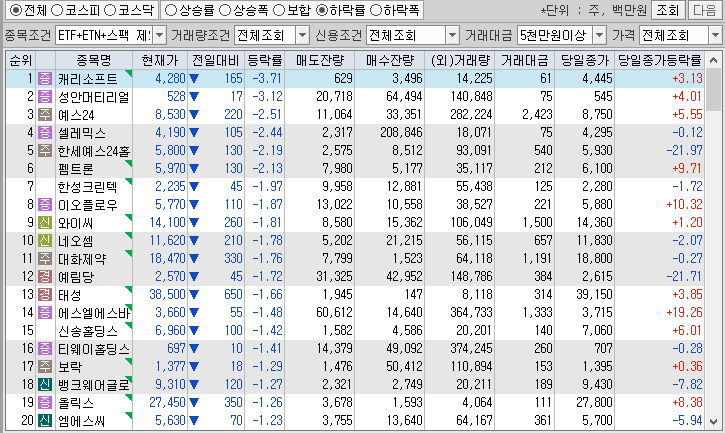Select the 전체 market radio button
Screen dimensions: 725x433
(15, 10)
